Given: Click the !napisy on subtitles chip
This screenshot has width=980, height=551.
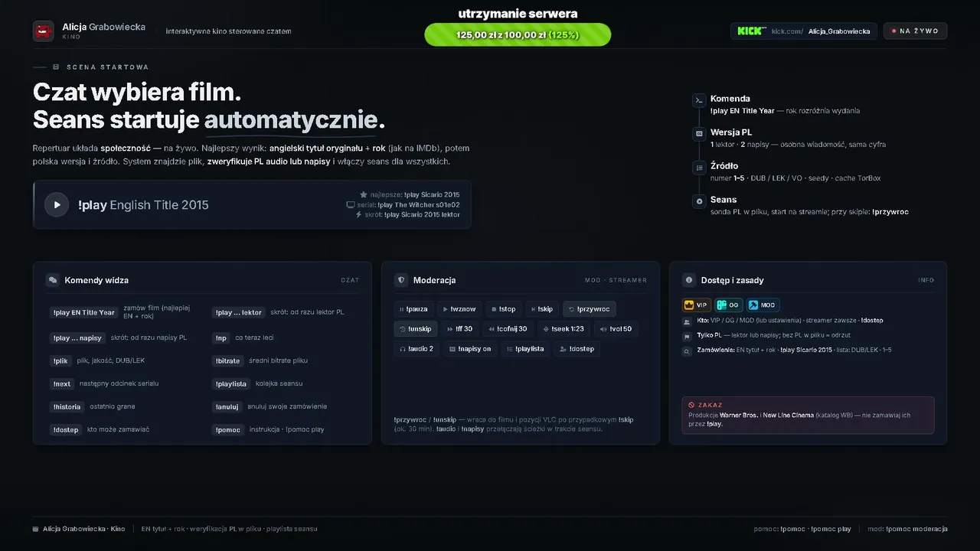Looking at the screenshot, I should 470,349.
